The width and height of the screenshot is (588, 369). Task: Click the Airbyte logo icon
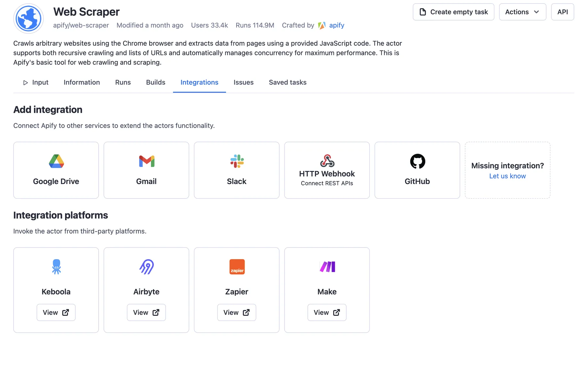tap(147, 267)
